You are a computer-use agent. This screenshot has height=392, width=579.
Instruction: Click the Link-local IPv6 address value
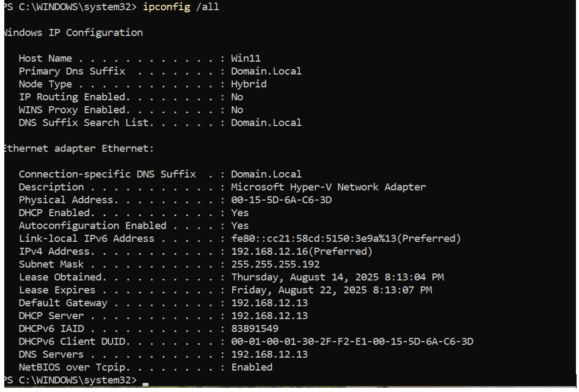coord(346,238)
